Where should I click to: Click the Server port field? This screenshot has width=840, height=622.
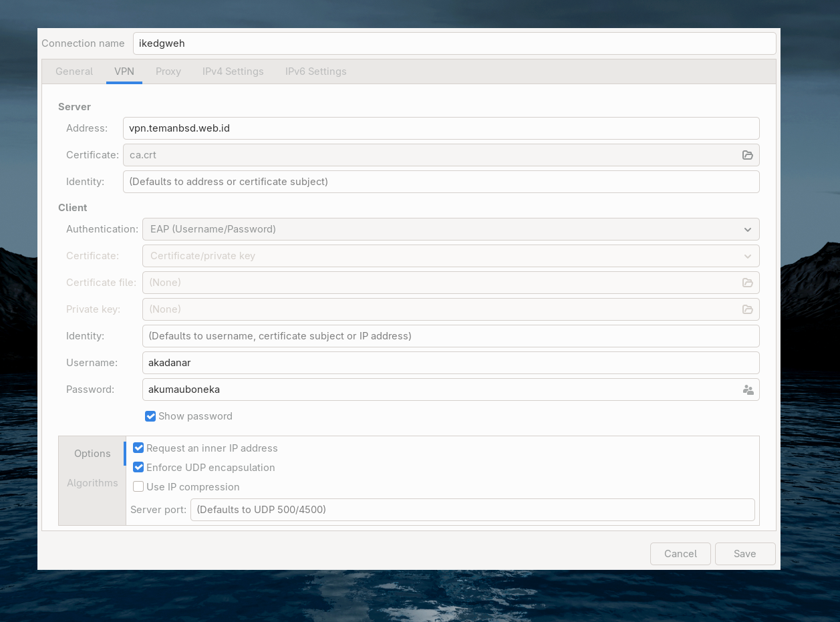pos(472,510)
